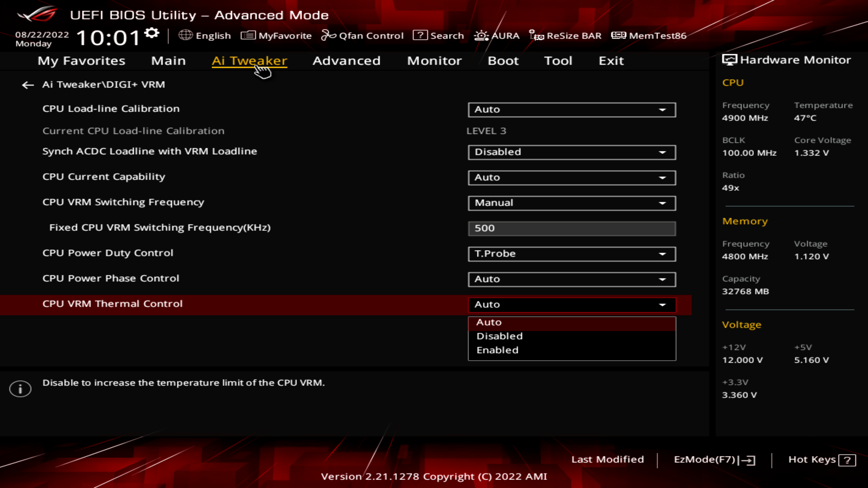
Task: Click the back arrow to Ai Tweaker
Action: click(28, 85)
